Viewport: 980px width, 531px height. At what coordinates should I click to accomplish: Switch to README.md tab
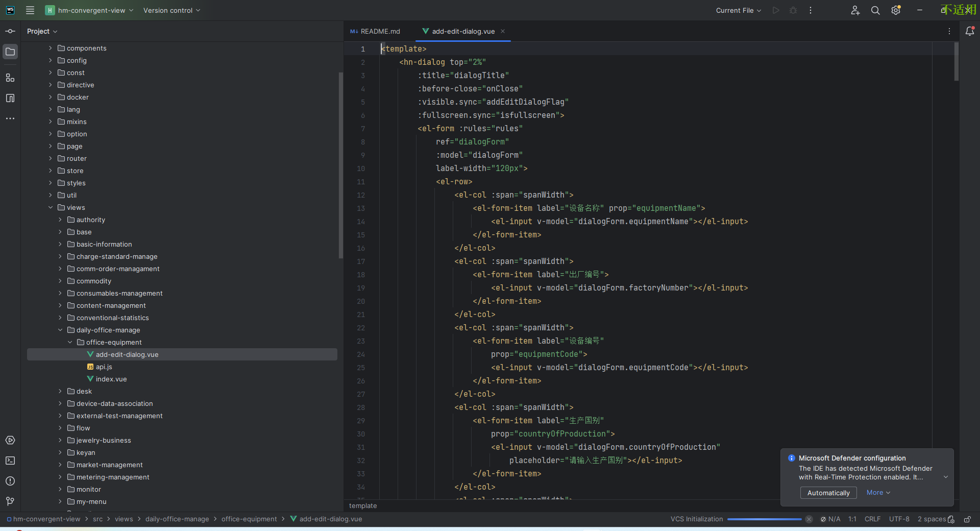pos(375,31)
